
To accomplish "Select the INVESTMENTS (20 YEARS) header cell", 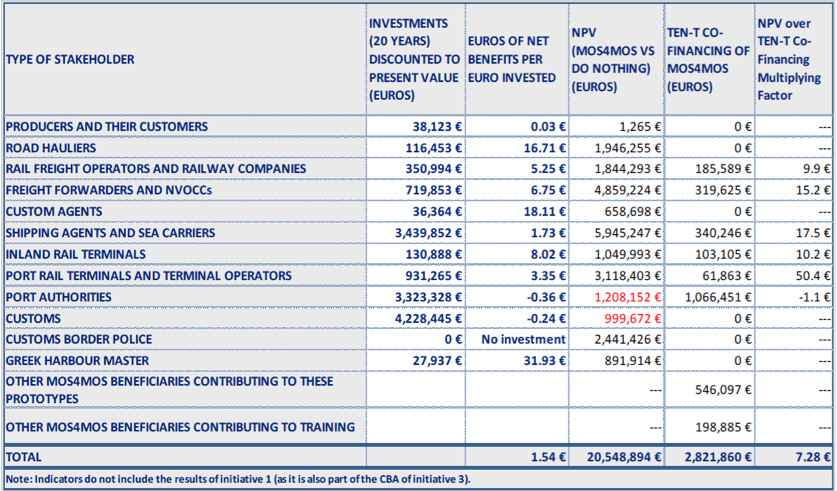I will [414, 60].
